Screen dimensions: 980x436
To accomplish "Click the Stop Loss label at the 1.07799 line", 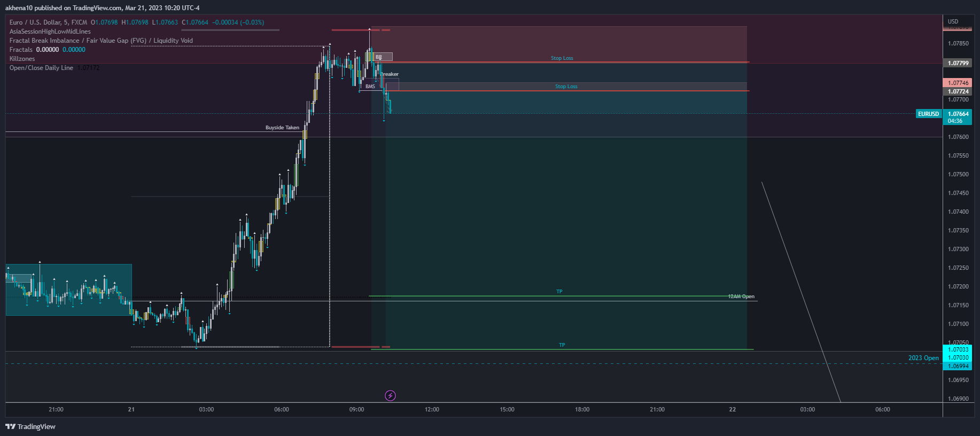I will (562, 58).
